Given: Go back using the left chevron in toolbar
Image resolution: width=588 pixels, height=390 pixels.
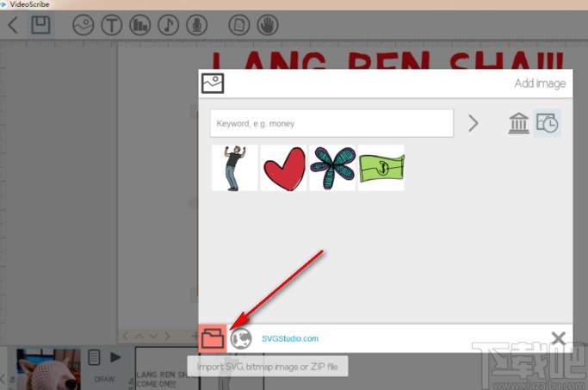Looking at the screenshot, I should coord(13,25).
